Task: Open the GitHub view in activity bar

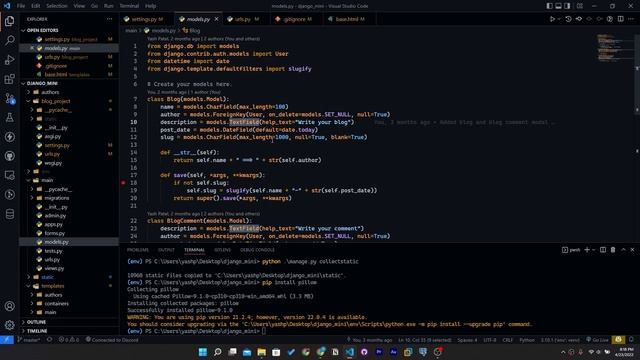Action: [x=9, y=156]
